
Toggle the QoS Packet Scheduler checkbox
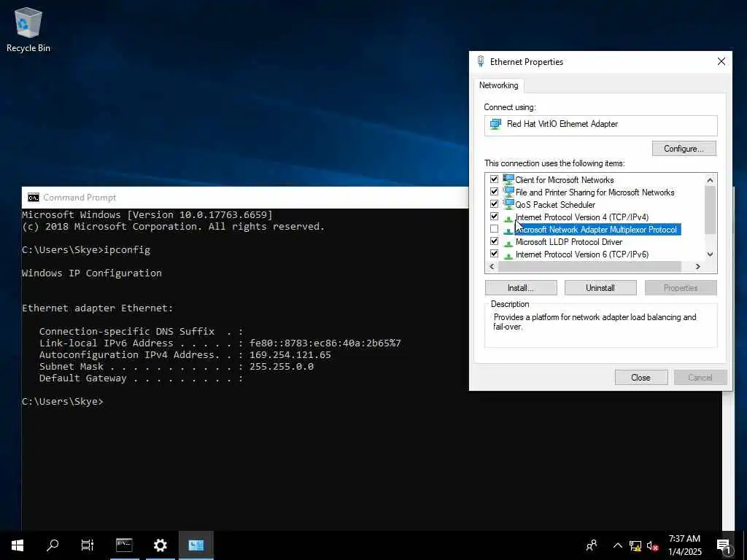point(494,204)
